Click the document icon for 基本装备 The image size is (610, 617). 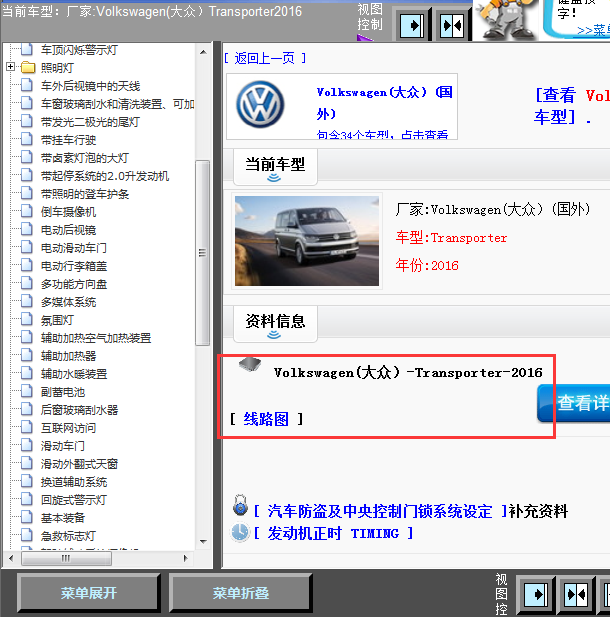(27, 517)
